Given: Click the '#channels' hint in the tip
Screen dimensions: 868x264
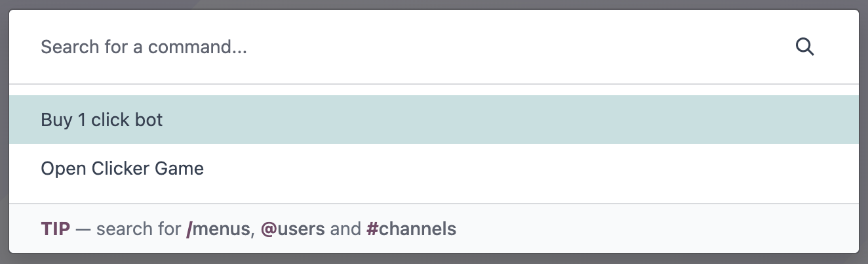Looking at the screenshot, I should tap(411, 229).
